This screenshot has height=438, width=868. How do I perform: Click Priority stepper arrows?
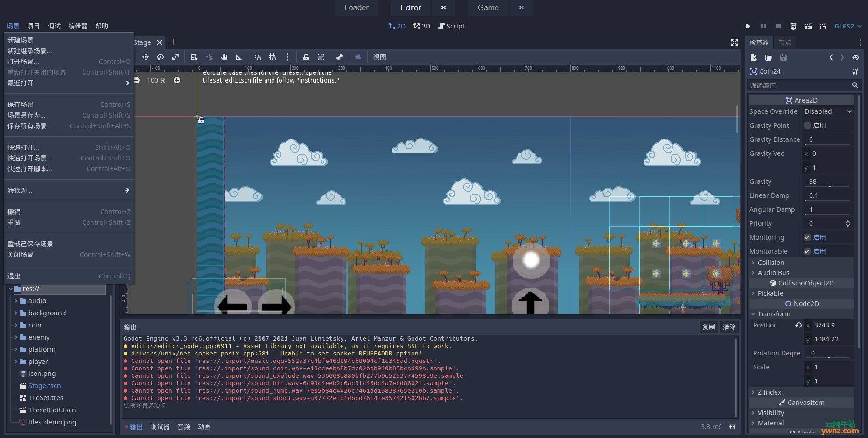[x=847, y=223]
